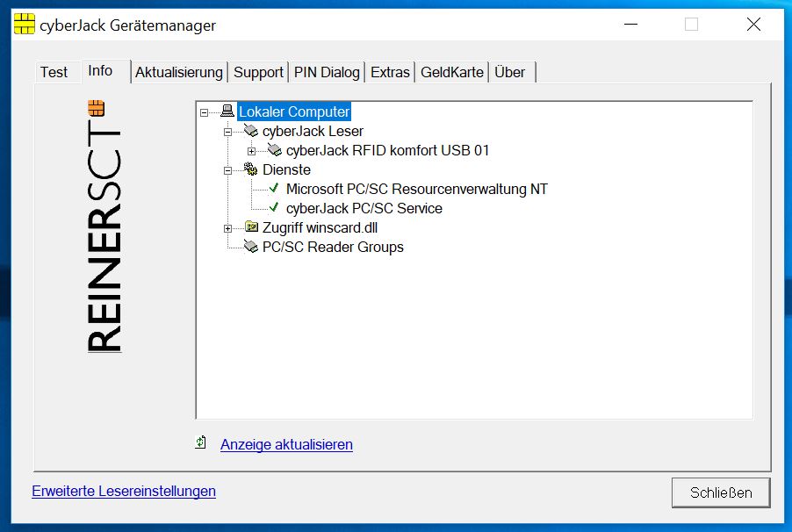Click the USB reader icon beside cyberJack RFID komfort

pyautogui.click(x=275, y=150)
